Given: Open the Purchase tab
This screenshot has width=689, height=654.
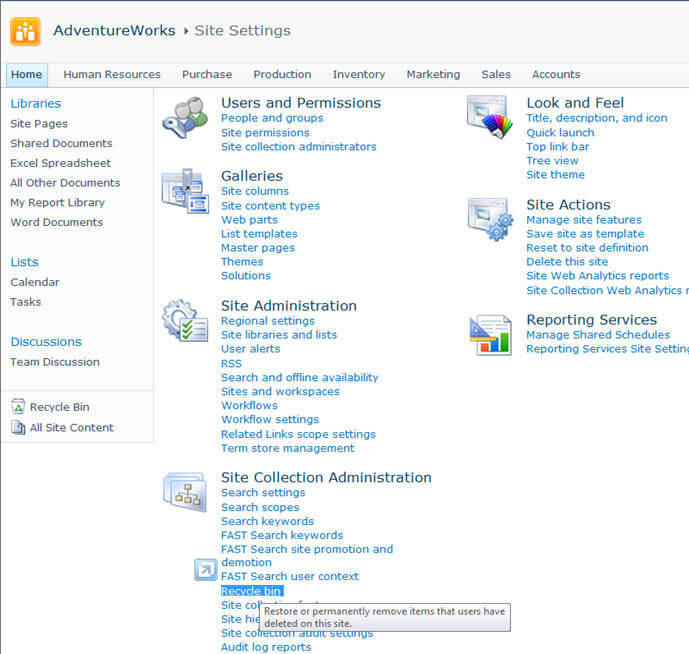Looking at the screenshot, I should (207, 74).
